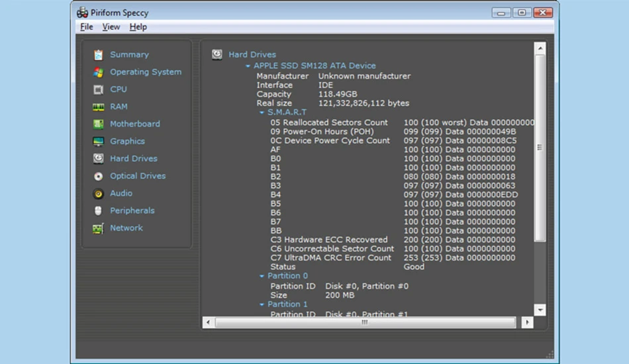Select the Operating System Windows flag icon
This screenshot has width=629, height=364.
coord(98,72)
